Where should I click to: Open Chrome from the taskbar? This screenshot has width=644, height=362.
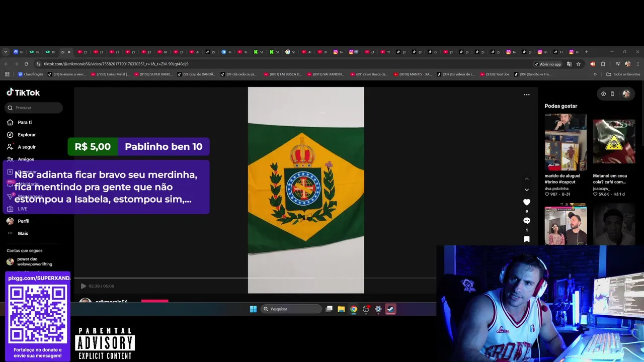point(354,309)
